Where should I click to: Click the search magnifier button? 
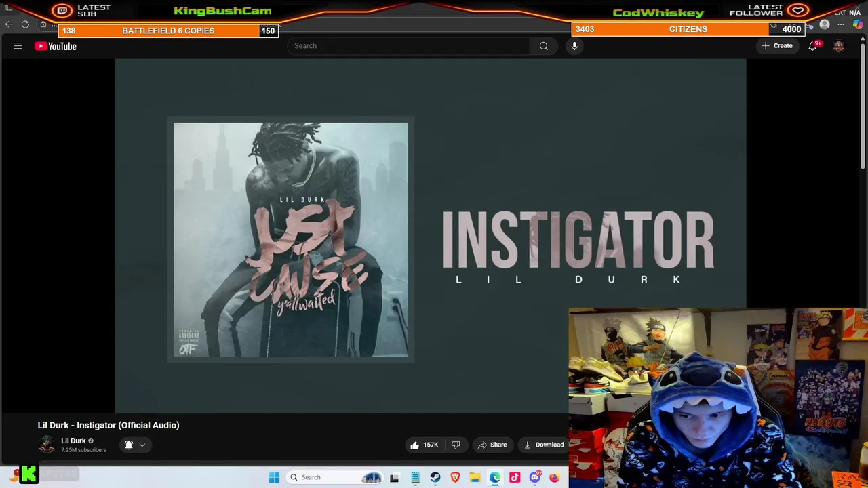(543, 45)
